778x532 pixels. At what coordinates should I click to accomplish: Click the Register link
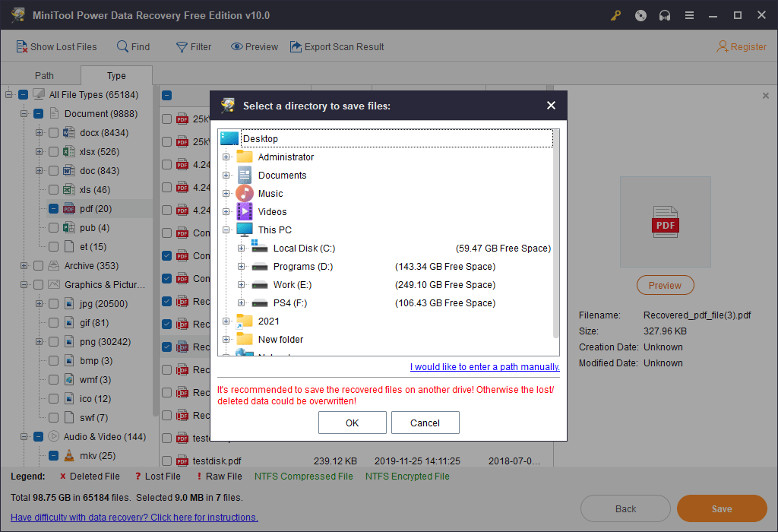tap(742, 46)
